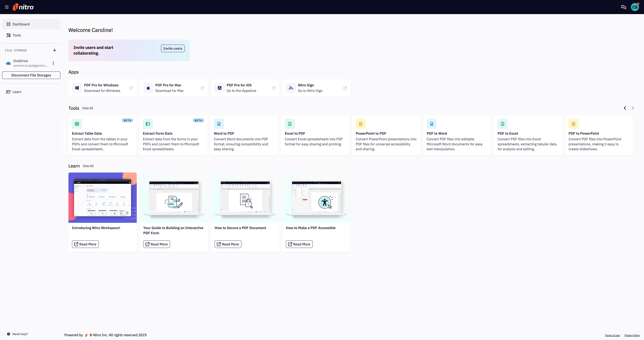This screenshot has width=644, height=340.
Task: Open the PDF to PowerPoint title
Action: pyautogui.click(x=584, y=134)
